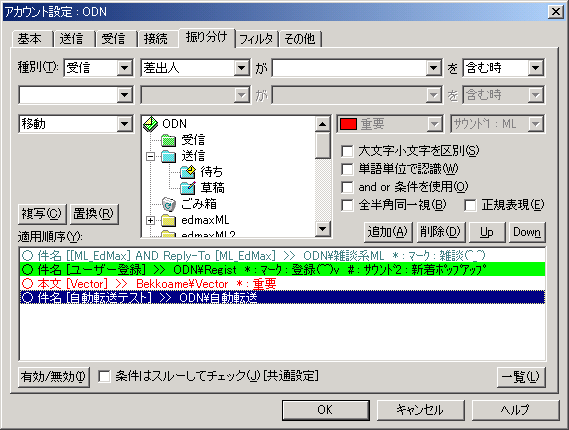Select the green 受信 folder icon

(168, 140)
